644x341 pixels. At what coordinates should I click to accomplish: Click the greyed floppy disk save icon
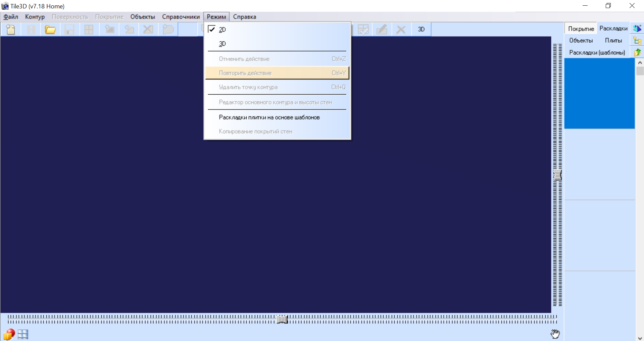click(x=69, y=30)
